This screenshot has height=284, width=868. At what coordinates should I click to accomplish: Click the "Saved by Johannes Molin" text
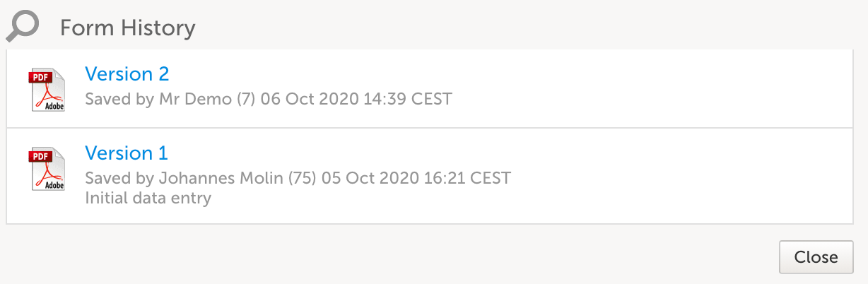pos(184,178)
